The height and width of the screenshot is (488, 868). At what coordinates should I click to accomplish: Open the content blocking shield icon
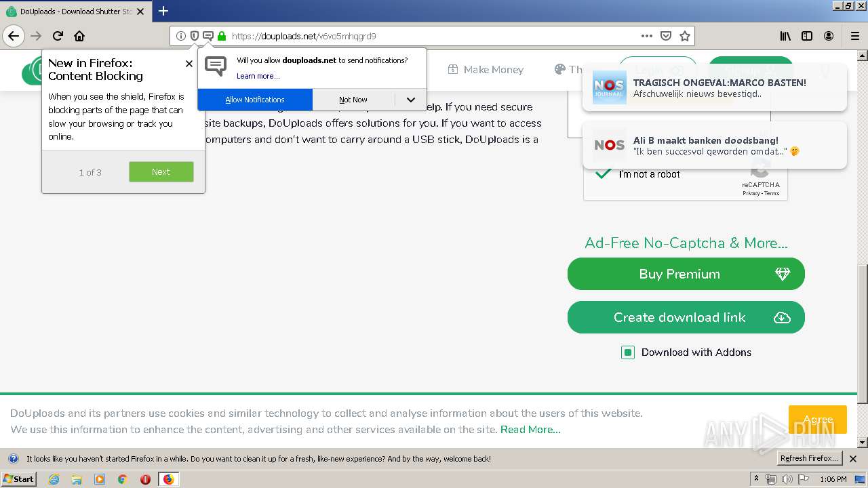point(194,36)
